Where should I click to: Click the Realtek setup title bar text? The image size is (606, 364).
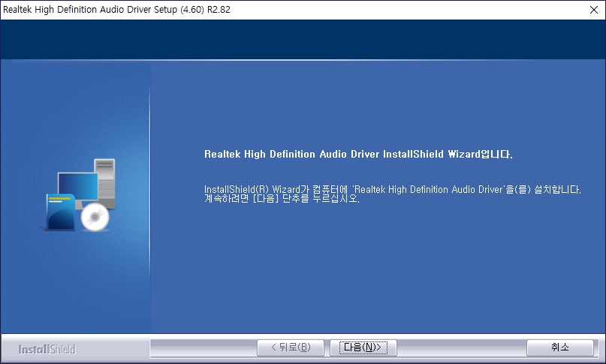[x=116, y=10]
